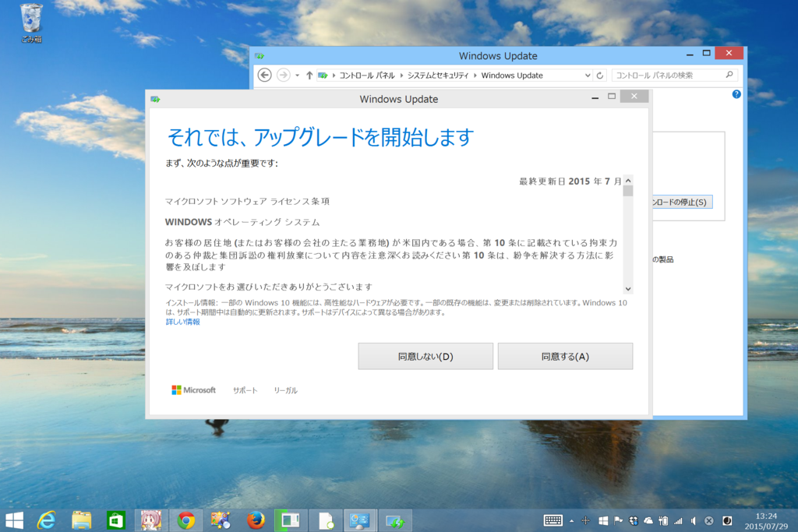Expand the address bar history dropdown
This screenshot has height=532, width=798.
[x=588, y=76]
